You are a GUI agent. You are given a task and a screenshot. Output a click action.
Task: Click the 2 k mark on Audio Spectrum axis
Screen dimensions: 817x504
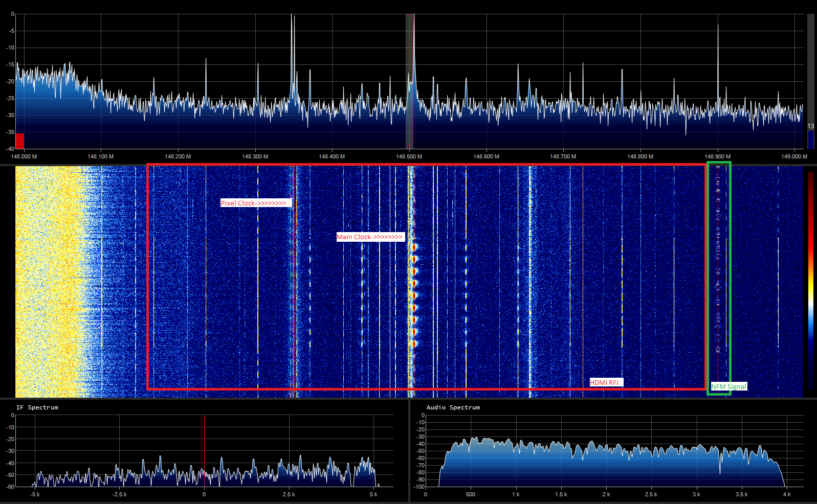(606, 494)
